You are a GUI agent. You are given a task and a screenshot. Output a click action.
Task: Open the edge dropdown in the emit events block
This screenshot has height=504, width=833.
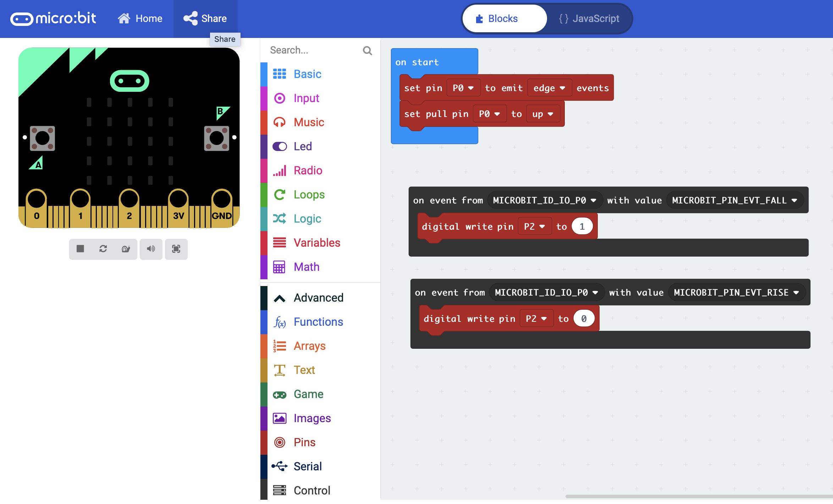click(x=549, y=88)
